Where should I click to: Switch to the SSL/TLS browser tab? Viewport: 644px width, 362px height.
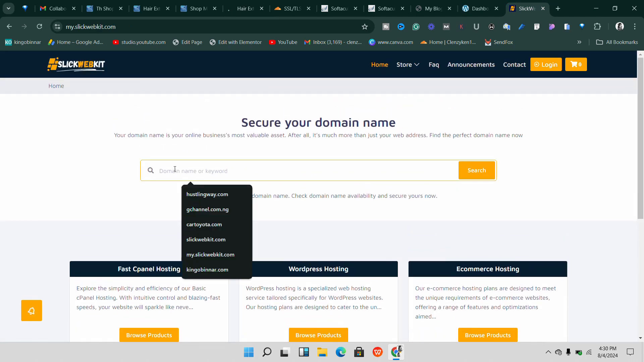click(292, 8)
